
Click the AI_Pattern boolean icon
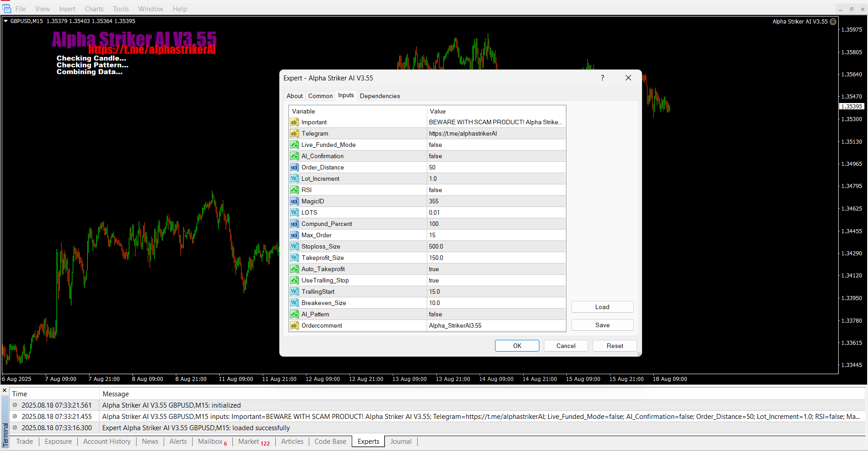[294, 314]
